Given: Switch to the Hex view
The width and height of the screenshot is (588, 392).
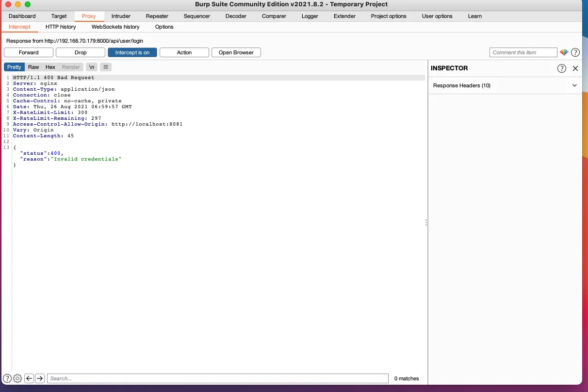Looking at the screenshot, I should coord(50,67).
